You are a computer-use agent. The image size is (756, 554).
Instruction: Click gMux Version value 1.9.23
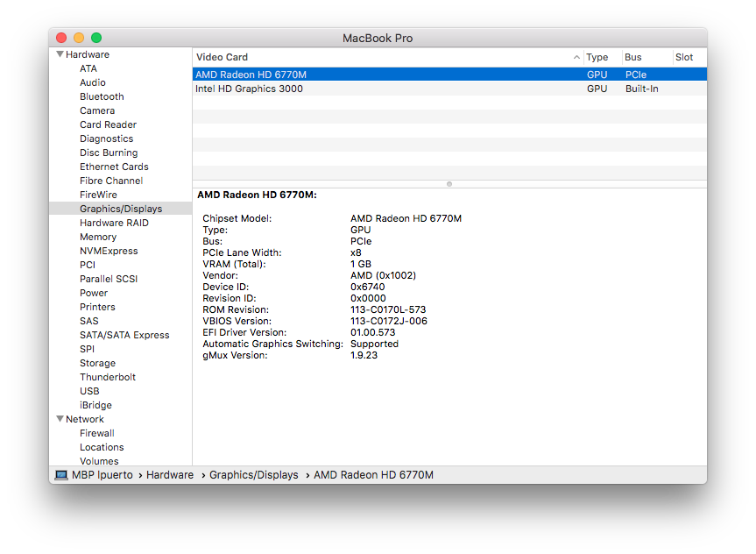pos(364,355)
